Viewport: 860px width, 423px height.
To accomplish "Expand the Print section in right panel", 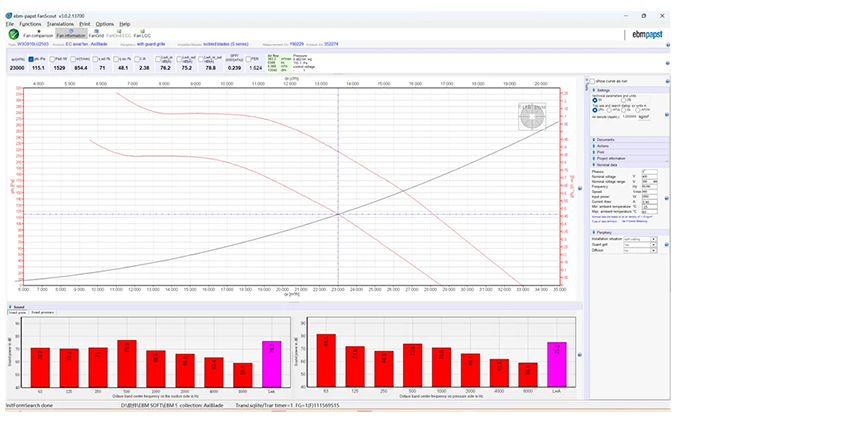I will click(630, 152).
